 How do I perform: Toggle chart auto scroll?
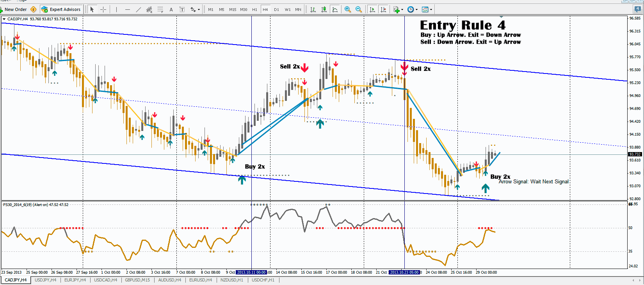click(x=372, y=9)
